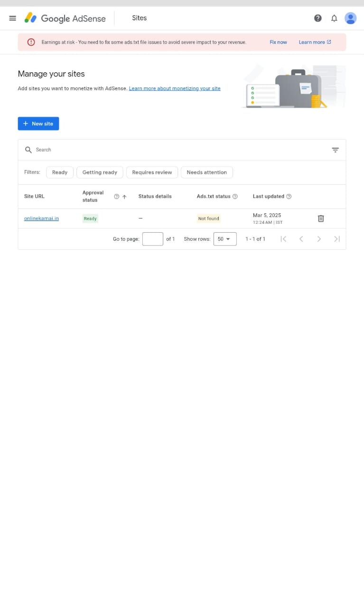Image resolution: width=364 pixels, height=608 pixels.
Task: Apply the Ready filter chip
Action: point(60,172)
